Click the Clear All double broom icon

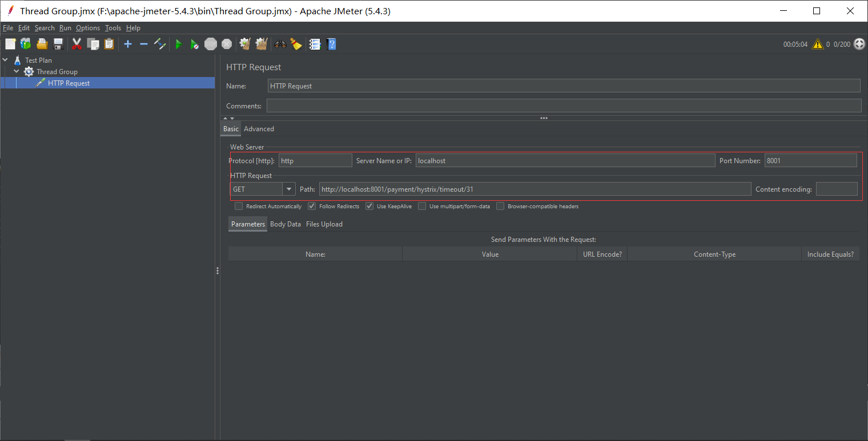click(262, 44)
